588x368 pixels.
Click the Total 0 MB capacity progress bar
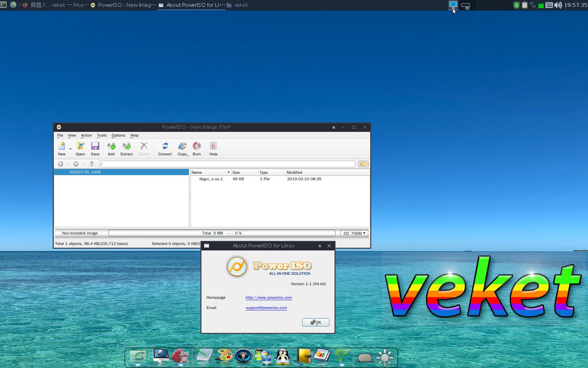(x=222, y=233)
